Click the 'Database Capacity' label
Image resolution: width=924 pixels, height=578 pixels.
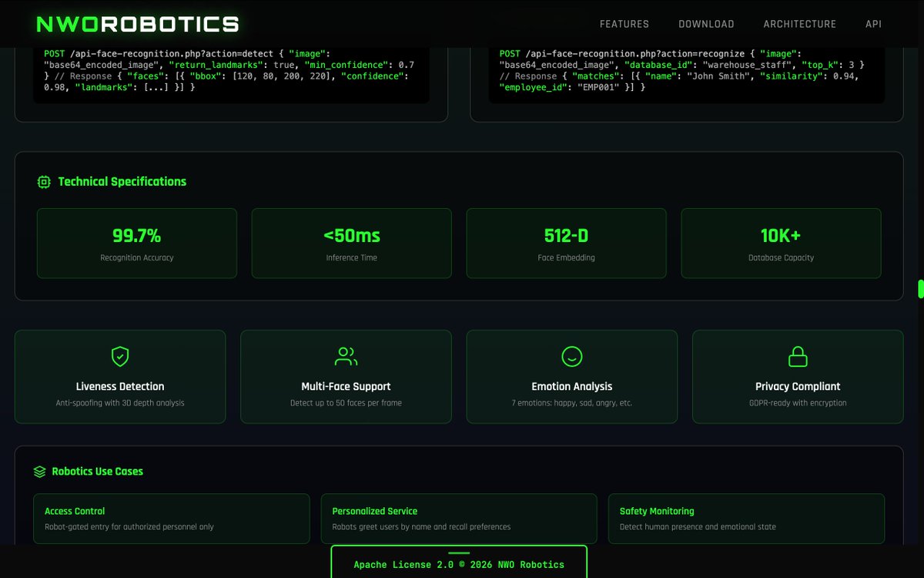(x=782, y=258)
